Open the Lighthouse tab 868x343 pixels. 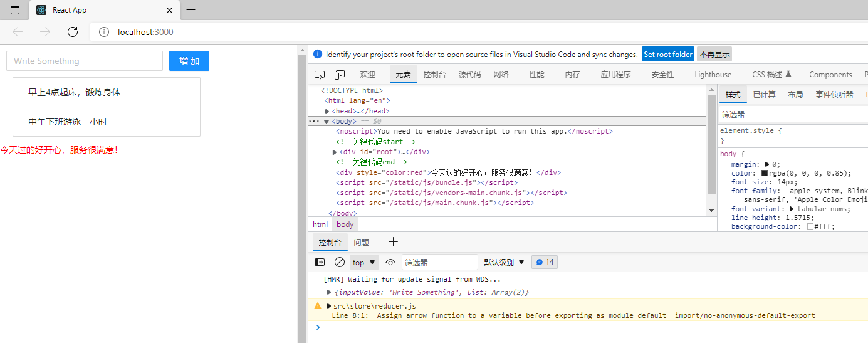point(713,75)
